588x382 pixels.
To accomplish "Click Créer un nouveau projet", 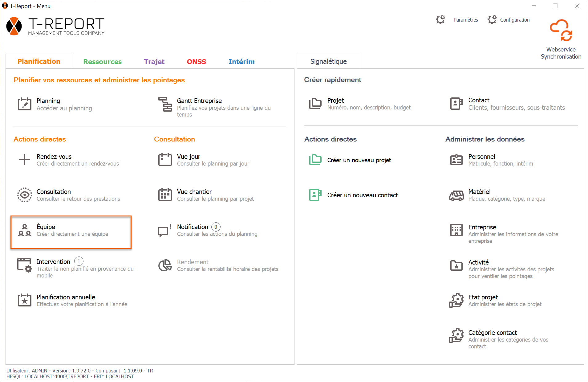I will tap(359, 160).
